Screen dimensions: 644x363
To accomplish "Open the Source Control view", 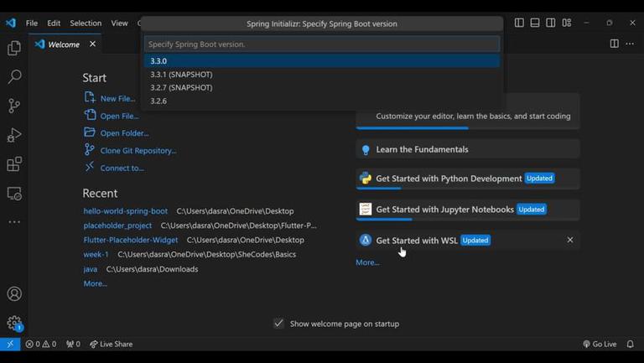I will (x=14, y=106).
